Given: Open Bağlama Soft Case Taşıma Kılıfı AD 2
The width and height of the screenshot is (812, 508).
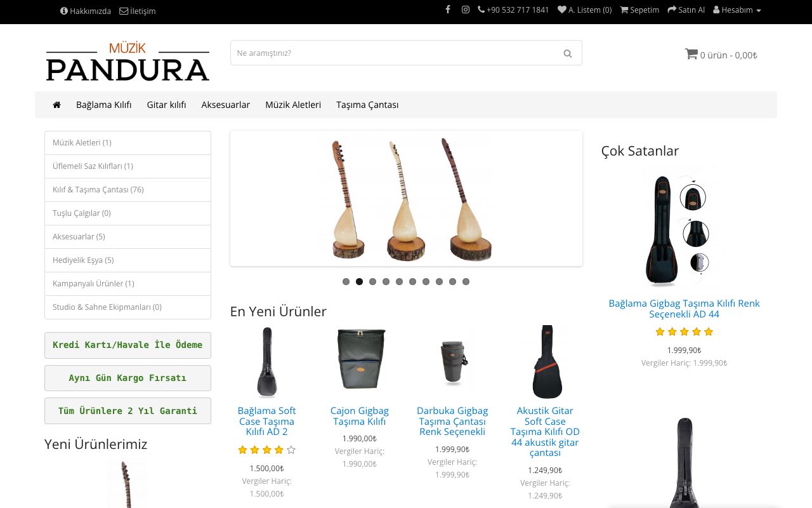Looking at the screenshot, I should click(x=267, y=421).
